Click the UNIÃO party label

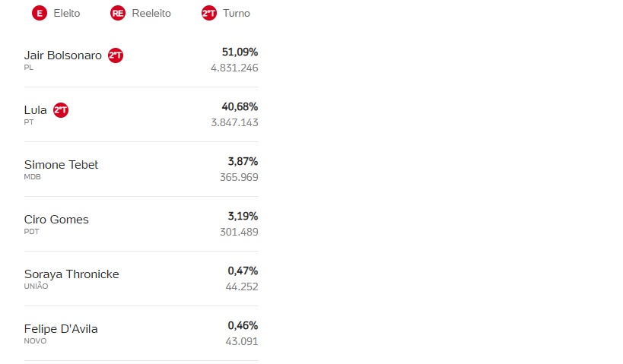coord(36,286)
